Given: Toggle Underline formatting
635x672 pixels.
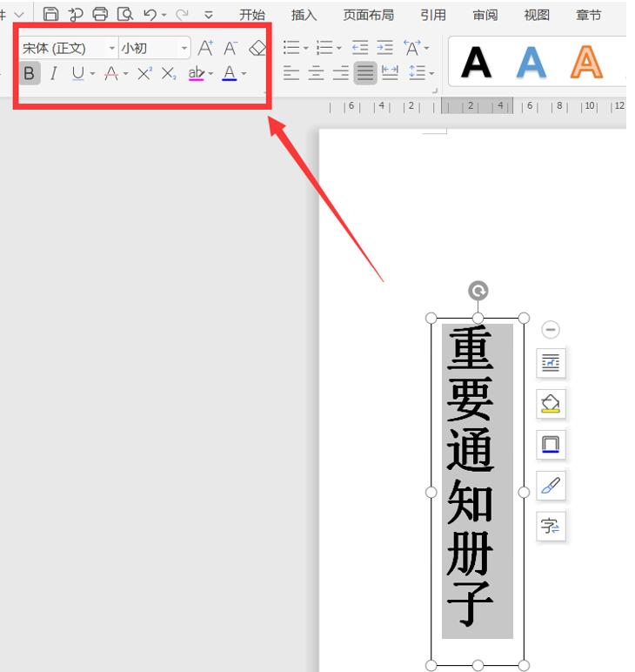Looking at the screenshot, I should pos(78,73).
